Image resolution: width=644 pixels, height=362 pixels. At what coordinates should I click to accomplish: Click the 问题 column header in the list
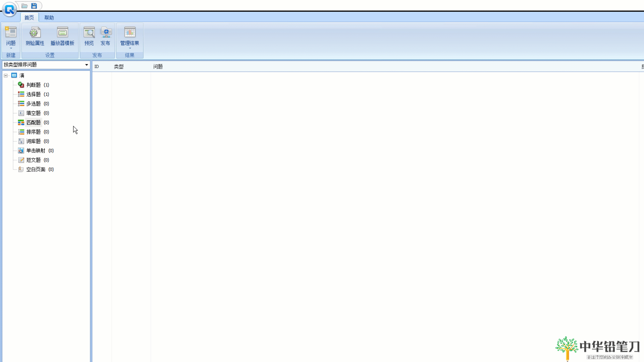click(x=158, y=66)
